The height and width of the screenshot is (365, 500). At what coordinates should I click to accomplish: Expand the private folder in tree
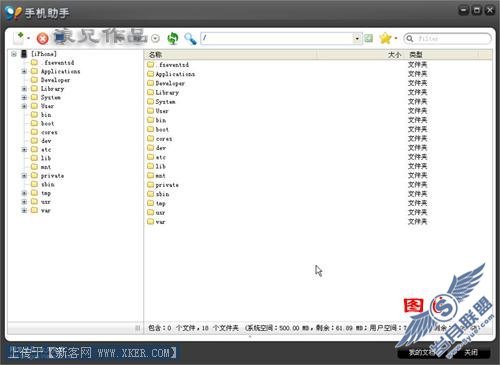pos(24,176)
